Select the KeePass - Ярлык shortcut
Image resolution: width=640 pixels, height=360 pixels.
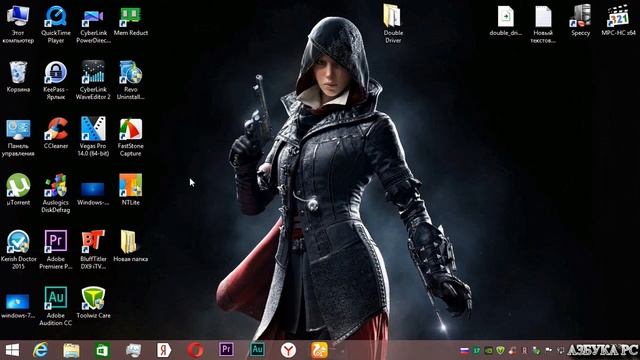coord(56,80)
